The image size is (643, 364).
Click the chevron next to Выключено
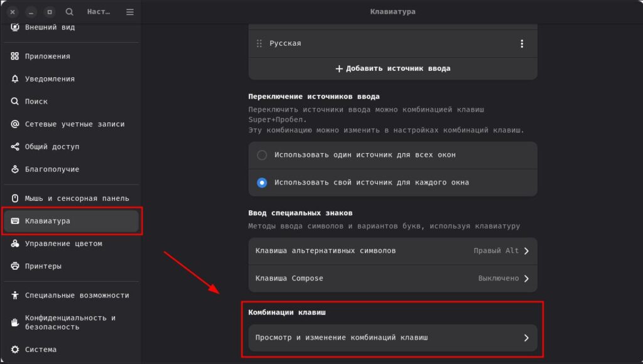[527, 278]
